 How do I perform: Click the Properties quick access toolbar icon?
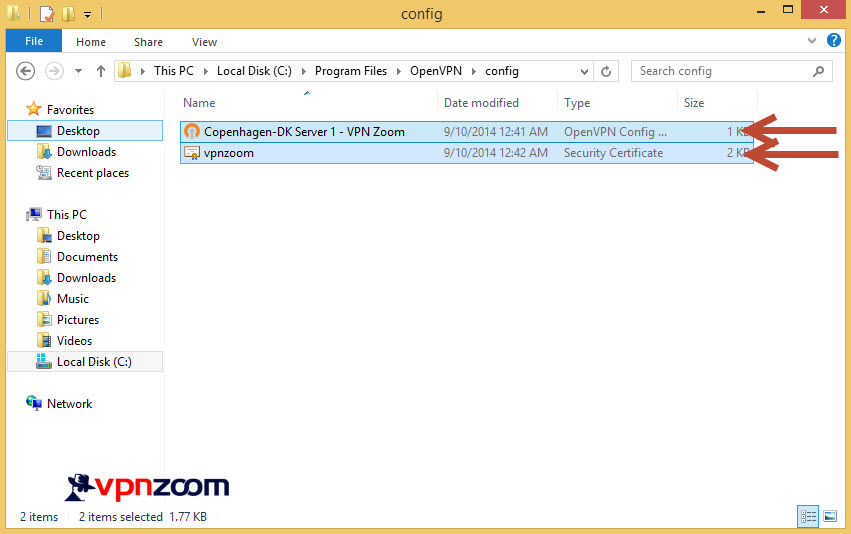47,14
